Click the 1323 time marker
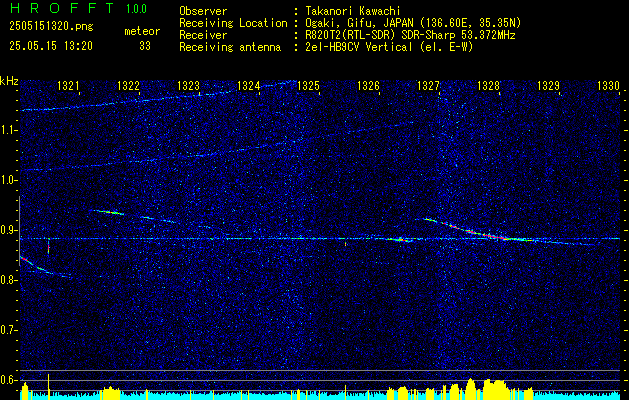The image size is (629, 400). (189, 85)
